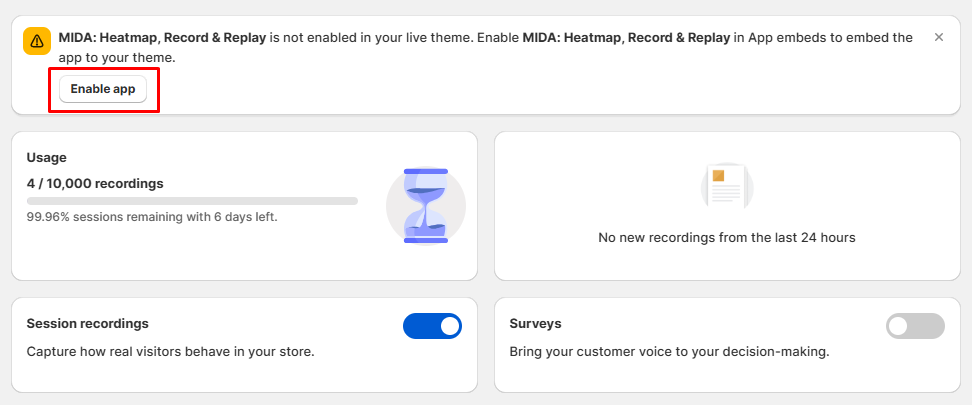The image size is (972, 405).
Task: Click the 'app to your theme' banner text
Action: 117,58
